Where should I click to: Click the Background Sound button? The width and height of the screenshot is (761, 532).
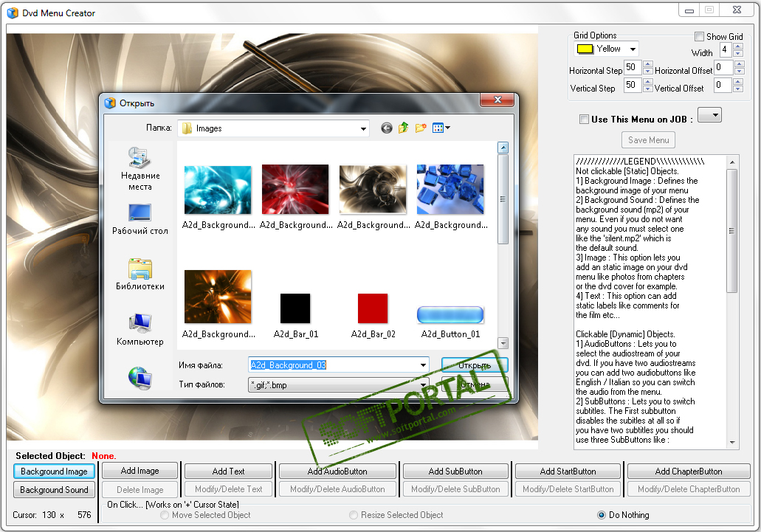[54, 490]
